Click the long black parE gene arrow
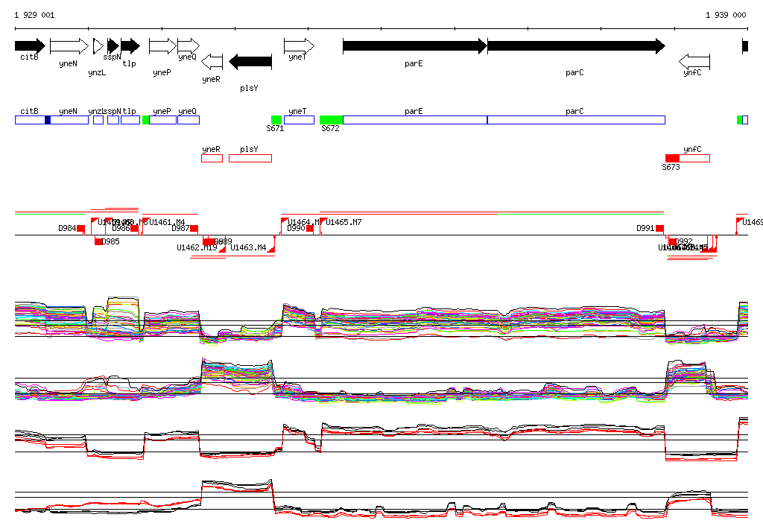The width and height of the screenshot is (763, 532). (415, 46)
